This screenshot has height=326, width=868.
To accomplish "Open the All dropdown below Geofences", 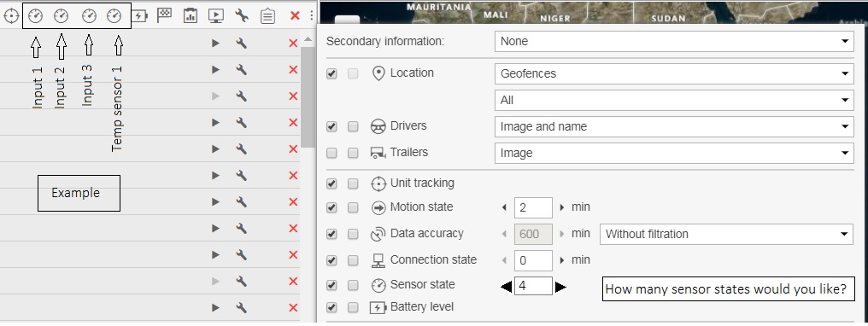I will tap(674, 100).
